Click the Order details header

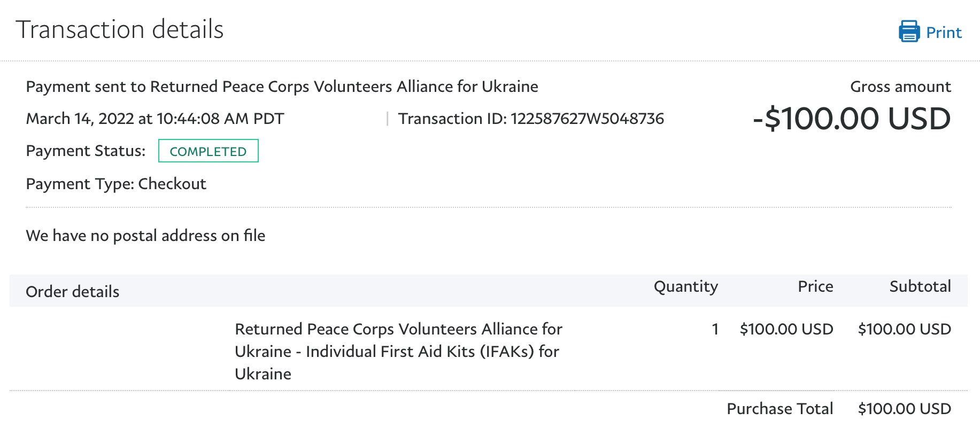pyautogui.click(x=73, y=292)
